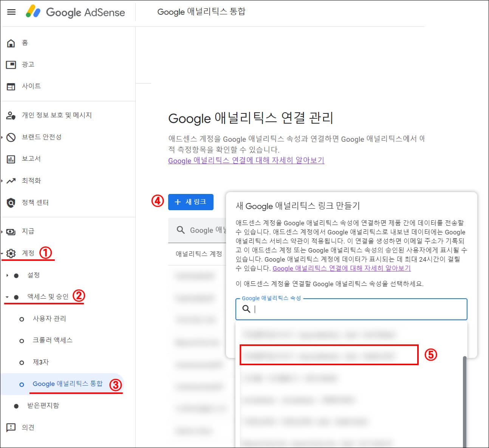489x448 pixels.
Task: Click the Google AdSense logo
Action: [x=75, y=12]
